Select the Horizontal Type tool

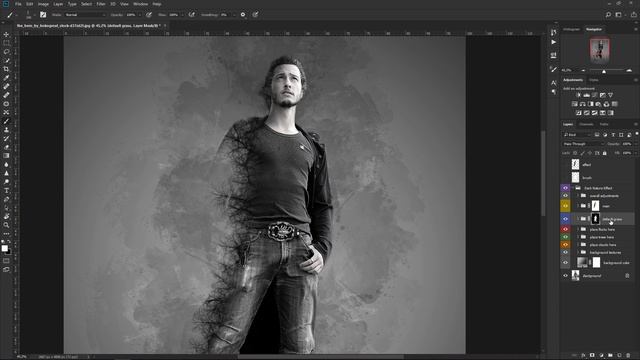[6, 191]
